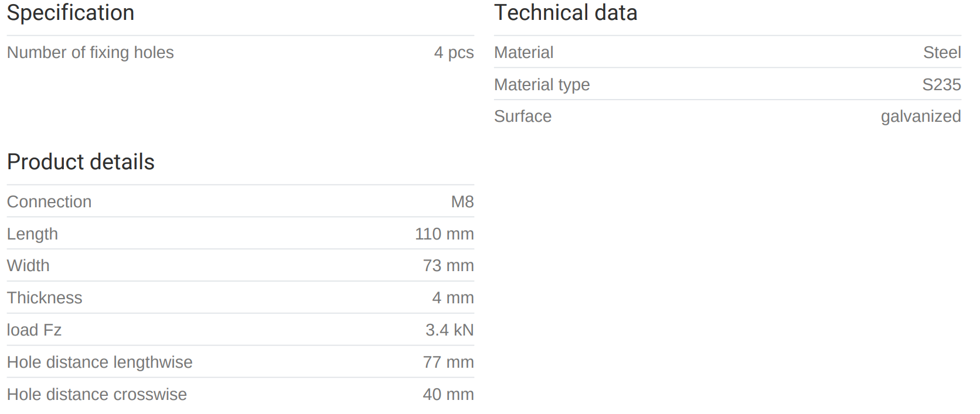Image resolution: width=980 pixels, height=414 pixels.
Task: Select the S235 value
Action: pos(941,85)
